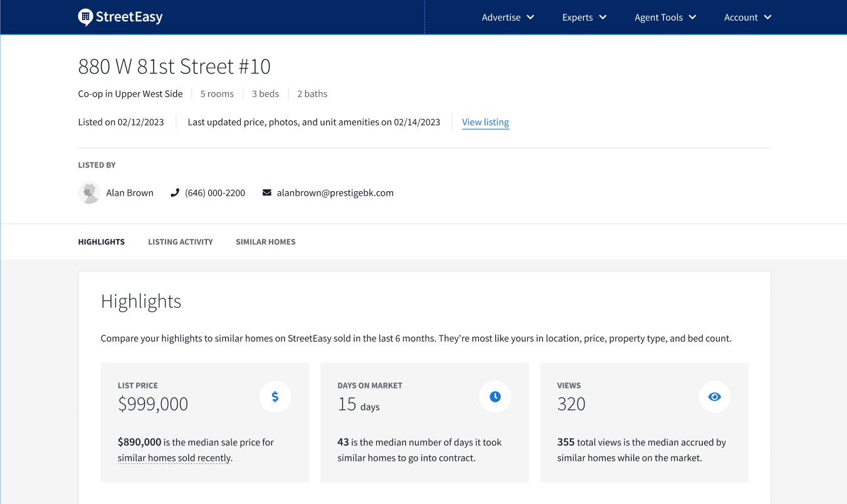Click the dollar sign list price icon
This screenshot has width=847, height=504.
(x=275, y=396)
